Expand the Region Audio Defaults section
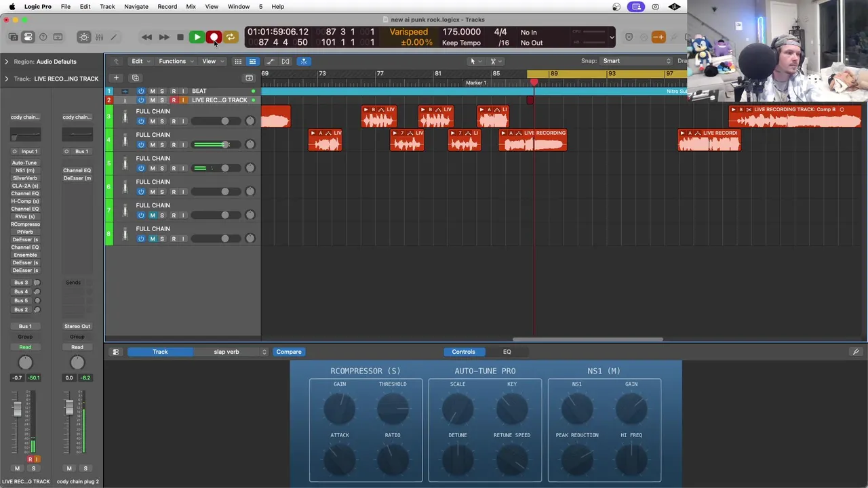The image size is (868, 488). [x=7, y=62]
